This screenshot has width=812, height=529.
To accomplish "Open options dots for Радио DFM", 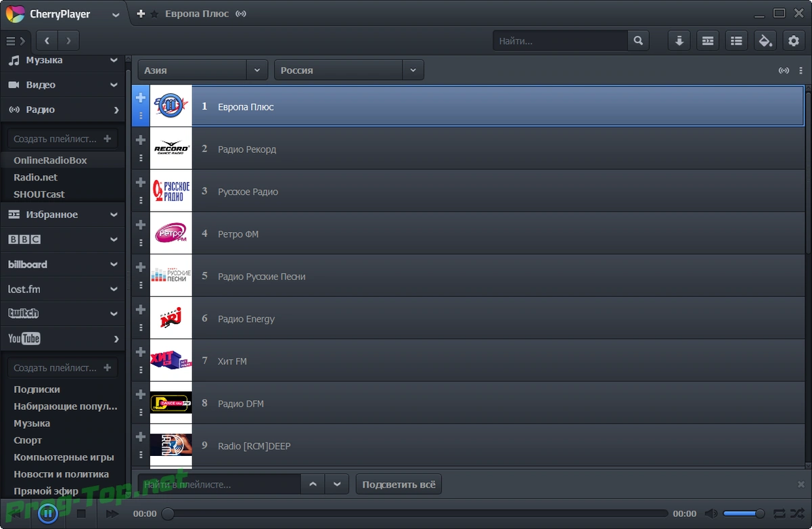I will point(141,412).
